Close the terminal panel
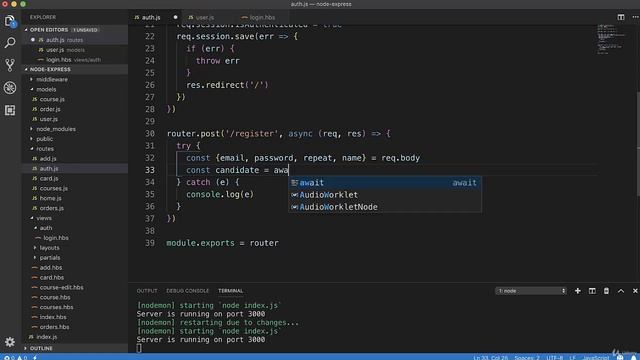 point(635,291)
